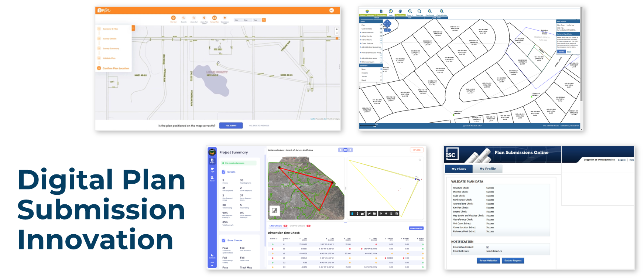
Task: Switch to the Curve Check tab
Action: point(297,226)
